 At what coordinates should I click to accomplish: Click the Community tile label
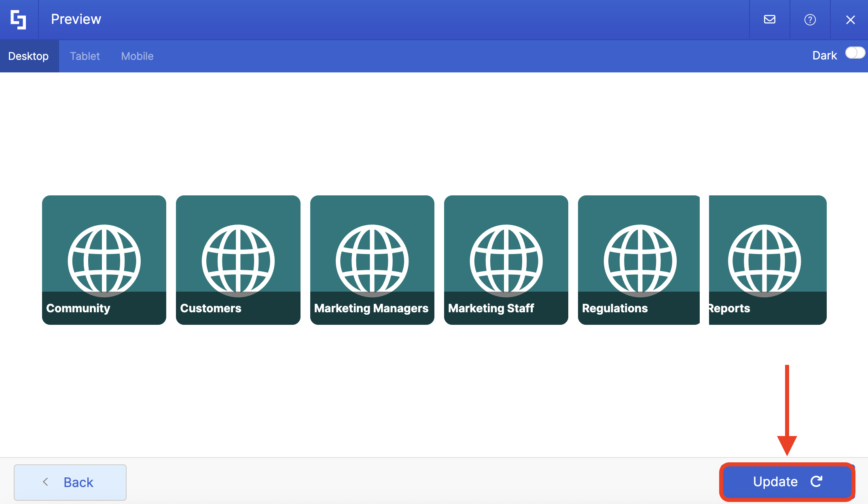point(78,308)
